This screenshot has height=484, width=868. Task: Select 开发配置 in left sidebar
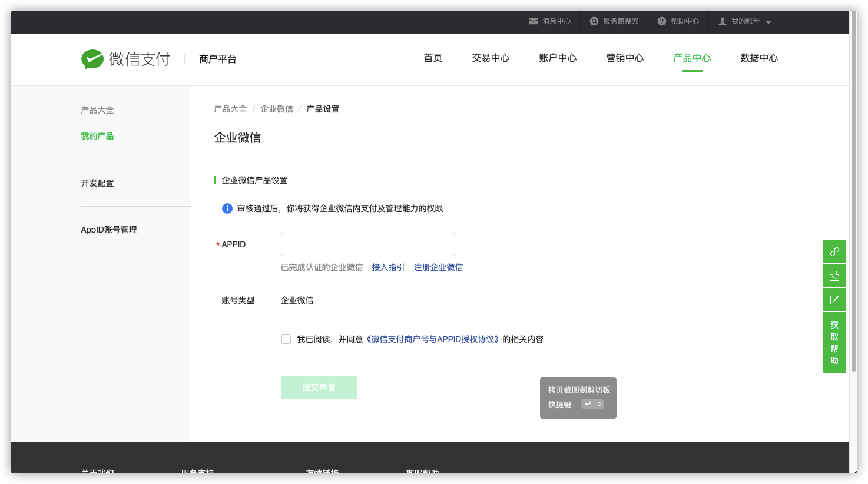(x=97, y=183)
